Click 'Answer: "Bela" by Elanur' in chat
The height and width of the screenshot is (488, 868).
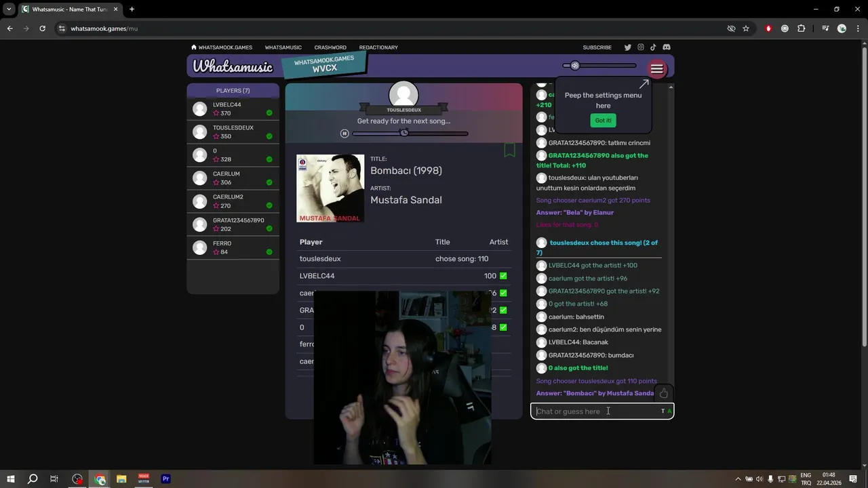point(575,212)
